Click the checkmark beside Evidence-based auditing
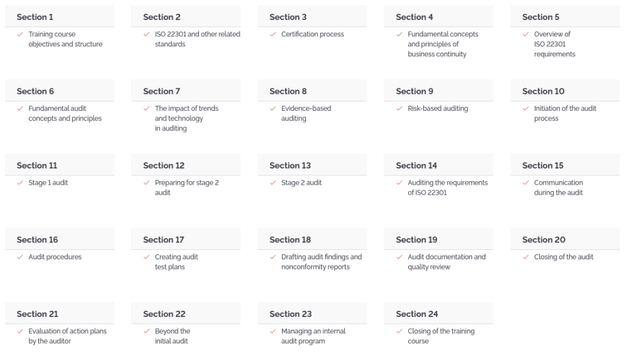The width and height of the screenshot is (627, 364). click(273, 108)
